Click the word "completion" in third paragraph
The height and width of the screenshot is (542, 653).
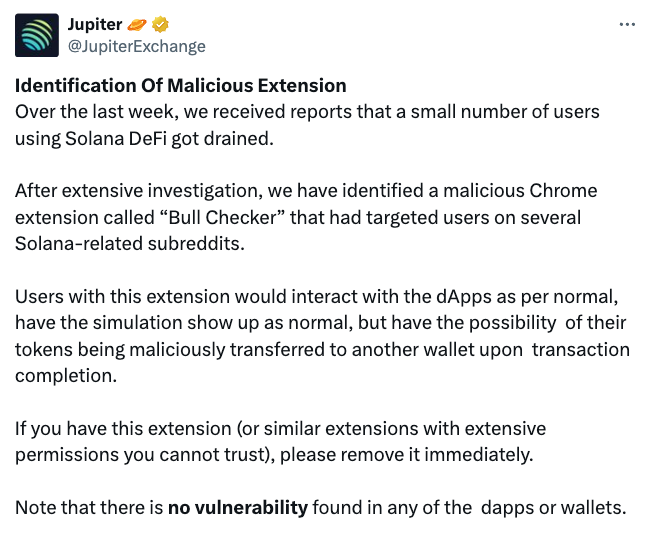tap(63, 375)
